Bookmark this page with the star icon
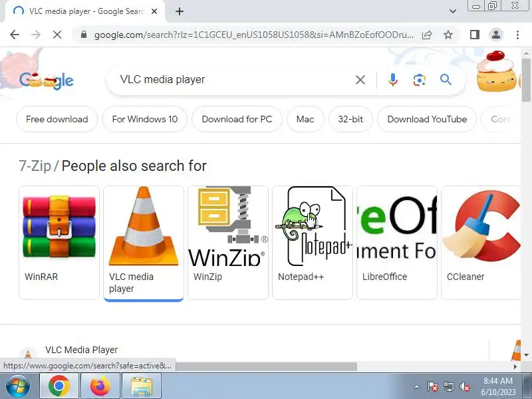The height and width of the screenshot is (399, 532). [448, 35]
